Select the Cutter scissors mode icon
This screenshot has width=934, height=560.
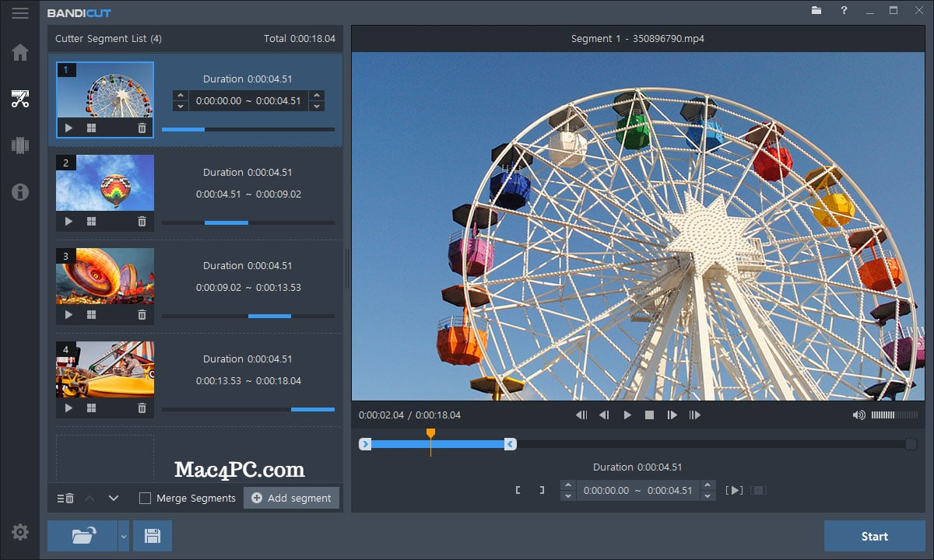coord(20,99)
